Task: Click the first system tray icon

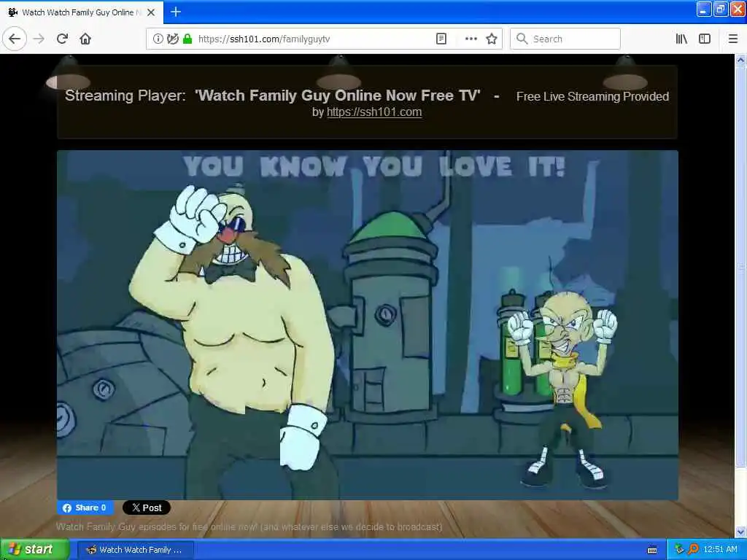Action: tap(679, 550)
